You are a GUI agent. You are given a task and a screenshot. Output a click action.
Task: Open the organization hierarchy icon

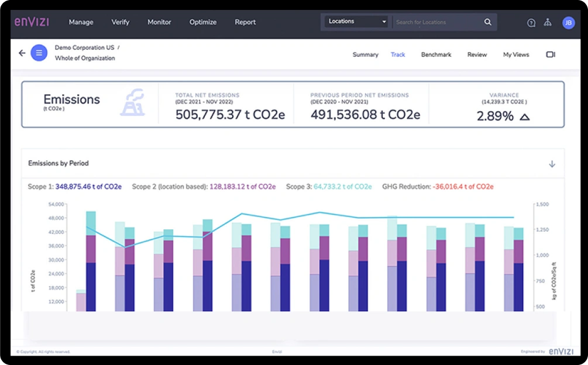pyautogui.click(x=548, y=22)
